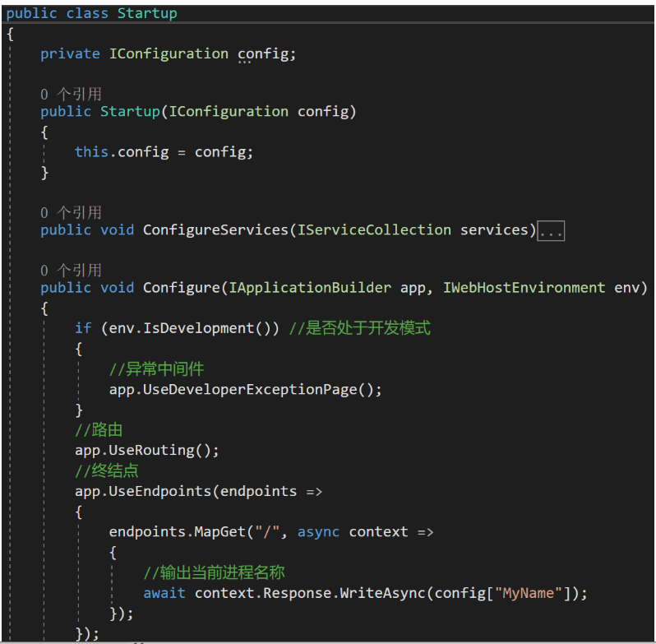Image resolution: width=656 pixels, height=644 pixels.
Task: Click the "MyName" string literal
Action: click(529, 593)
